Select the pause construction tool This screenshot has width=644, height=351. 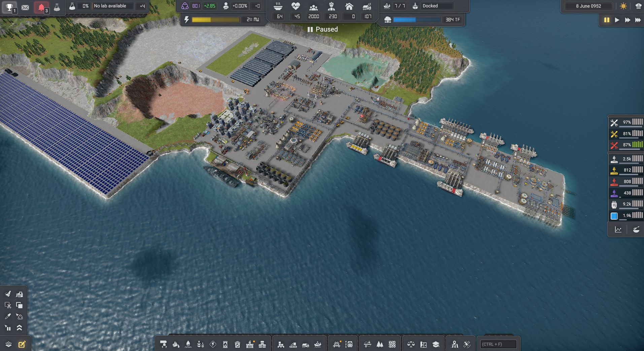[x=8, y=327]
